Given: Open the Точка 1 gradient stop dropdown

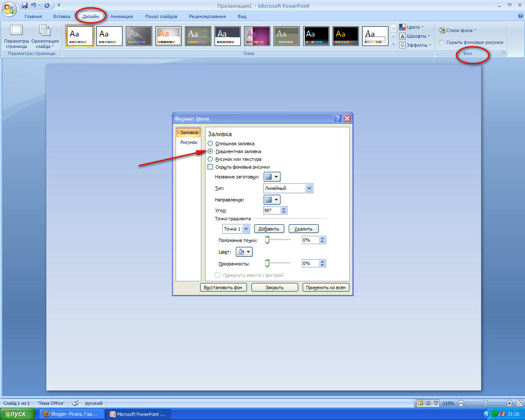Looking at the screenshot, I should coord(236,229).
